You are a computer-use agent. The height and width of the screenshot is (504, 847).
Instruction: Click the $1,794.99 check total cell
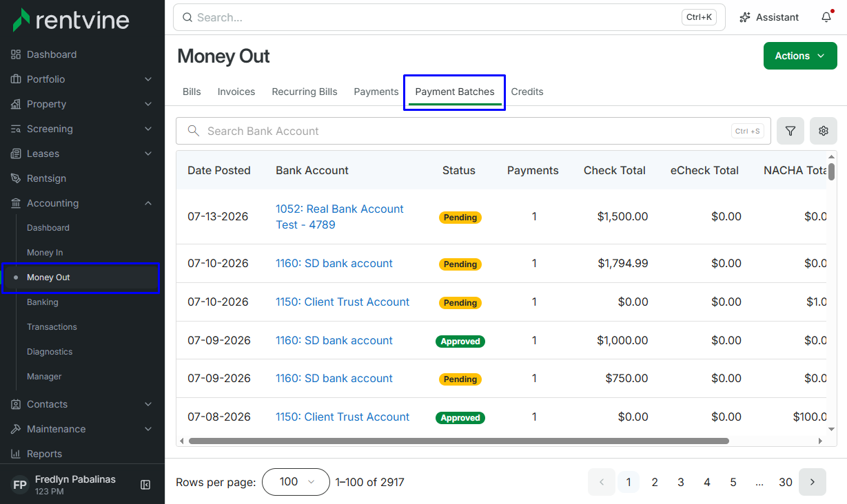pyautogui.click(x=623, y=263)
